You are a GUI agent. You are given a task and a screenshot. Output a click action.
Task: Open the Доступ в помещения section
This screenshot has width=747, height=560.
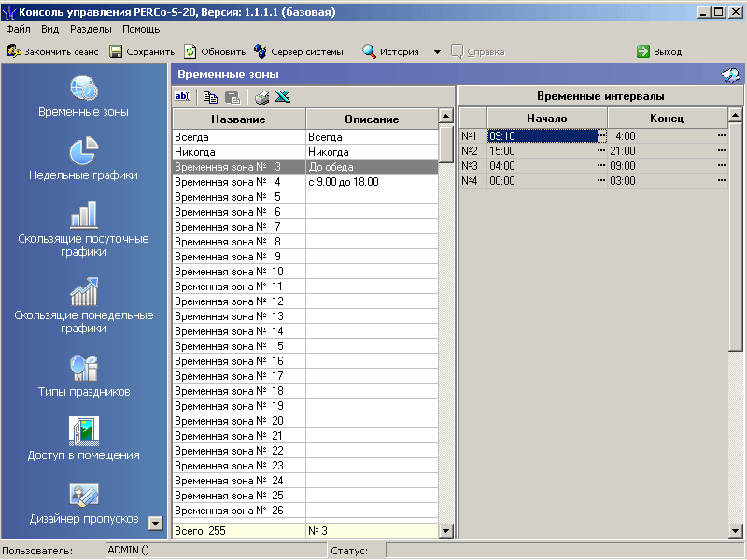(x=83, y=439)
